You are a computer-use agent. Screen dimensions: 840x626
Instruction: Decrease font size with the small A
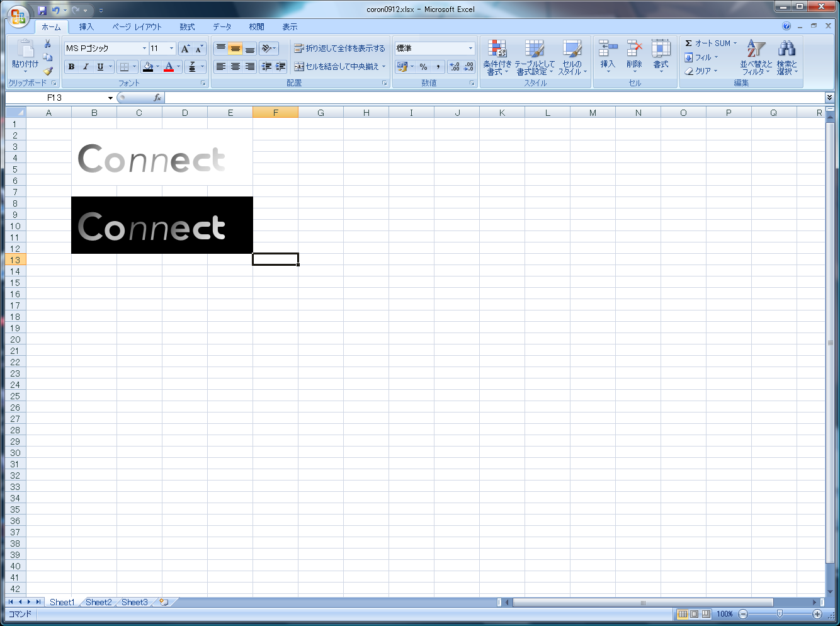[199, 48]
